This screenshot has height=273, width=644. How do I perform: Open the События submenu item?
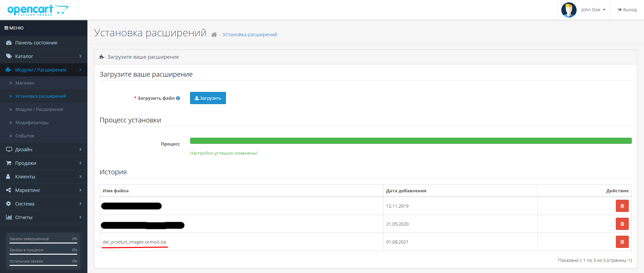pos(25,136)
